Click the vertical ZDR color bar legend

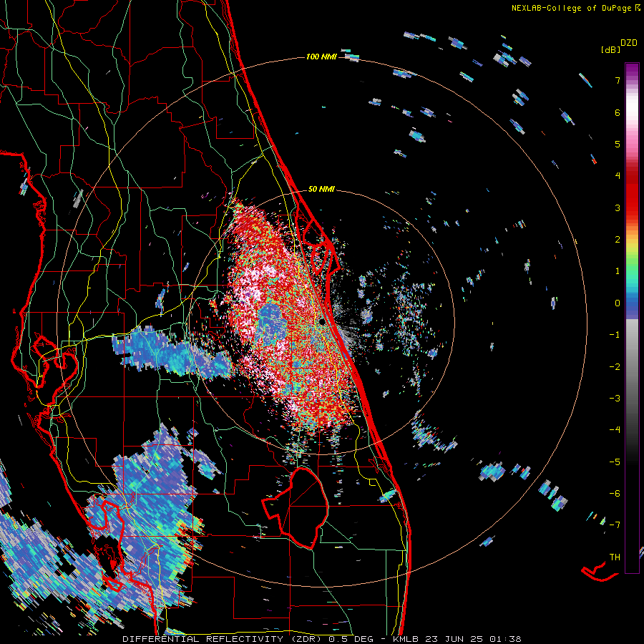[632, 318]
